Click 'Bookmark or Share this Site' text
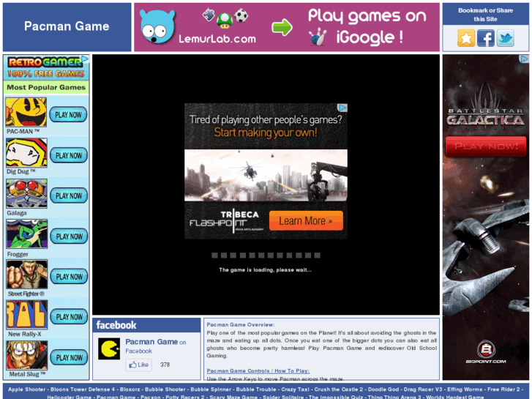 click(x=485, y=15)
